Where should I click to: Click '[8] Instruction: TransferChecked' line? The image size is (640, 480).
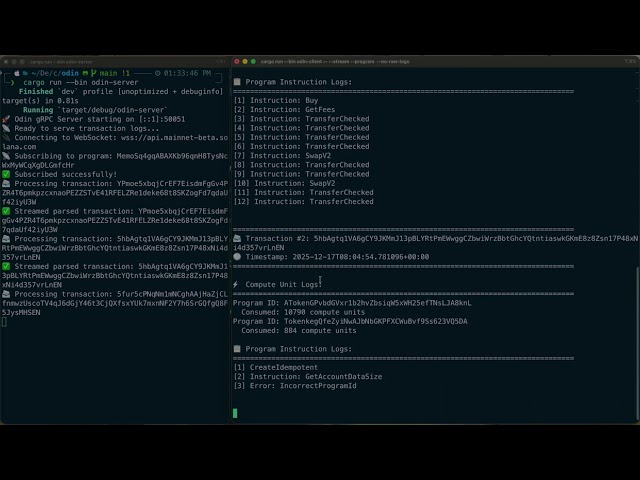302,165
